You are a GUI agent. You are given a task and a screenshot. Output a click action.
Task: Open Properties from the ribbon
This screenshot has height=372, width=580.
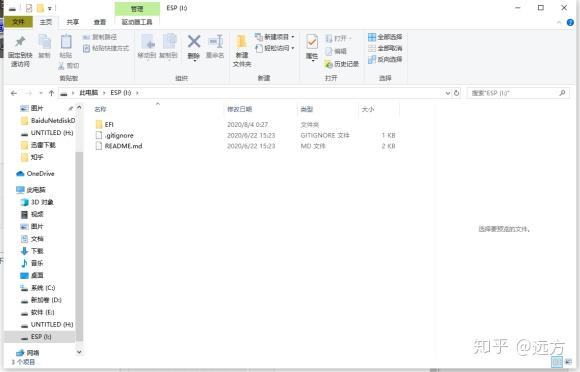coord(312,47)
